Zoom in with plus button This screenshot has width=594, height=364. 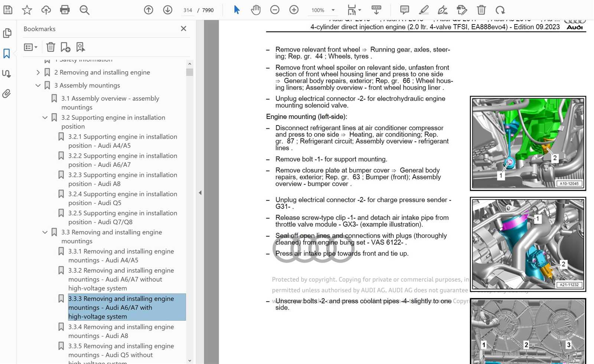coord(294,10)
